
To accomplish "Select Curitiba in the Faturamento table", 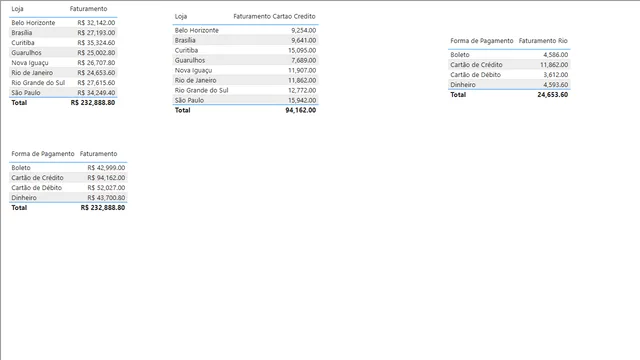I will (23, 43).
